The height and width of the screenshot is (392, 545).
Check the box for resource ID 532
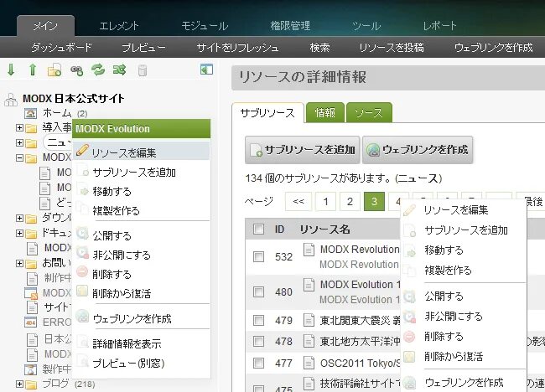[x=258, y=257]
